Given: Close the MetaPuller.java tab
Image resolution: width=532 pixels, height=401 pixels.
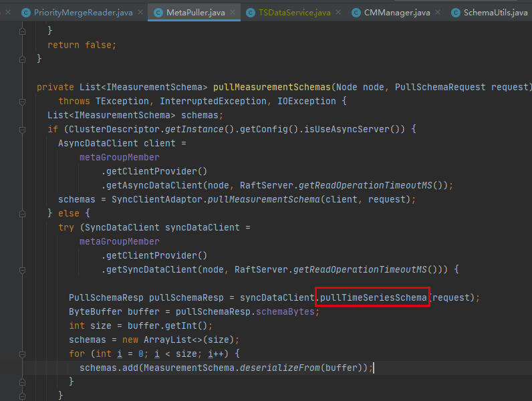Looking at the screenshot, I should (233, 13).
